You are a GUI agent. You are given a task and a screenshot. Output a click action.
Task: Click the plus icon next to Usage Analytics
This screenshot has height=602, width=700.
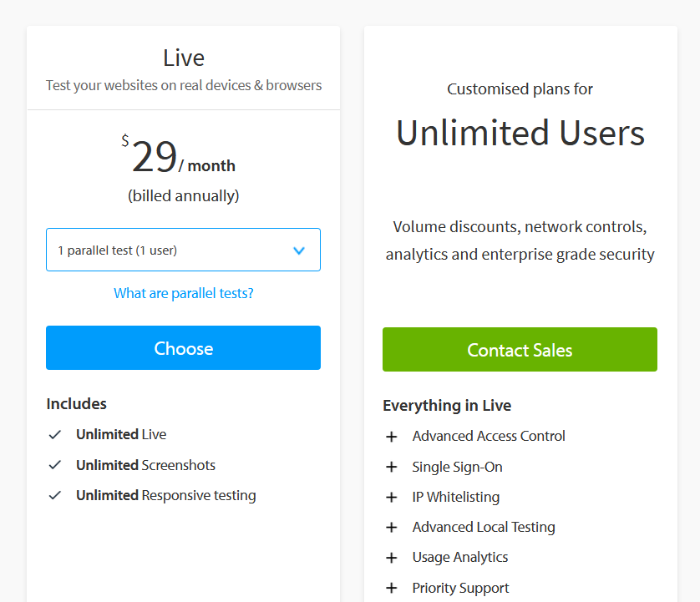(x=391, y=558)
